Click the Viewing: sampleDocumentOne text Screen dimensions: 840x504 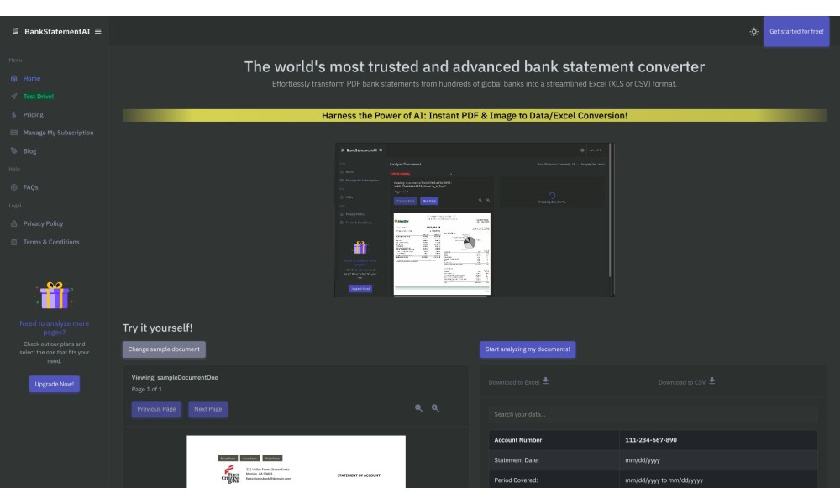[x=175, y=378]
